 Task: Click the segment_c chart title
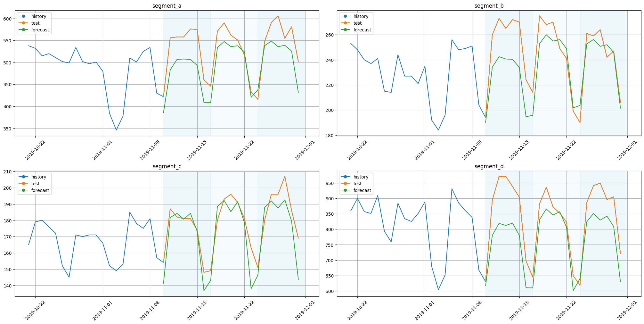pyautogui.click(x=167, y=166)
